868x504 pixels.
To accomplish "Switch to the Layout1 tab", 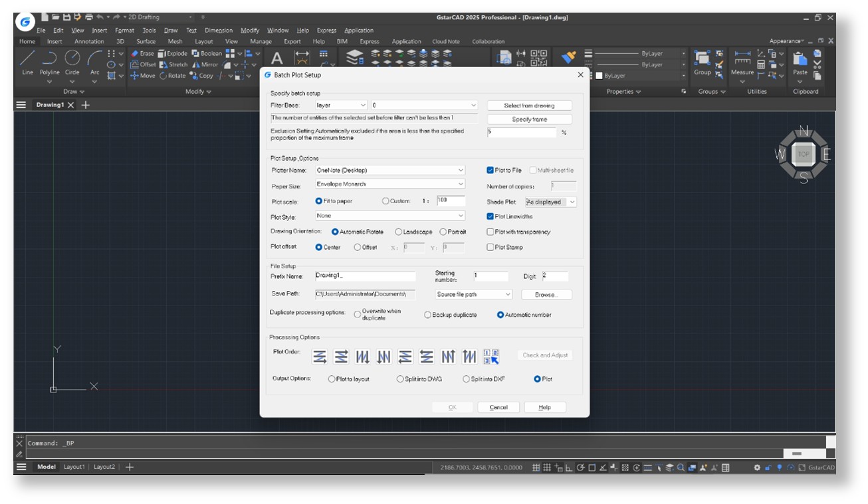I will click(74, 467).
